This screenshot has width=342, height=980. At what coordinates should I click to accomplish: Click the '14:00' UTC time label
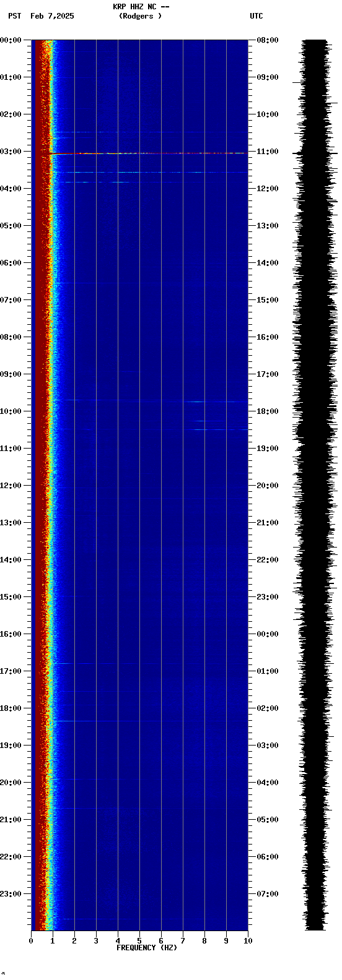pos(268,263)
